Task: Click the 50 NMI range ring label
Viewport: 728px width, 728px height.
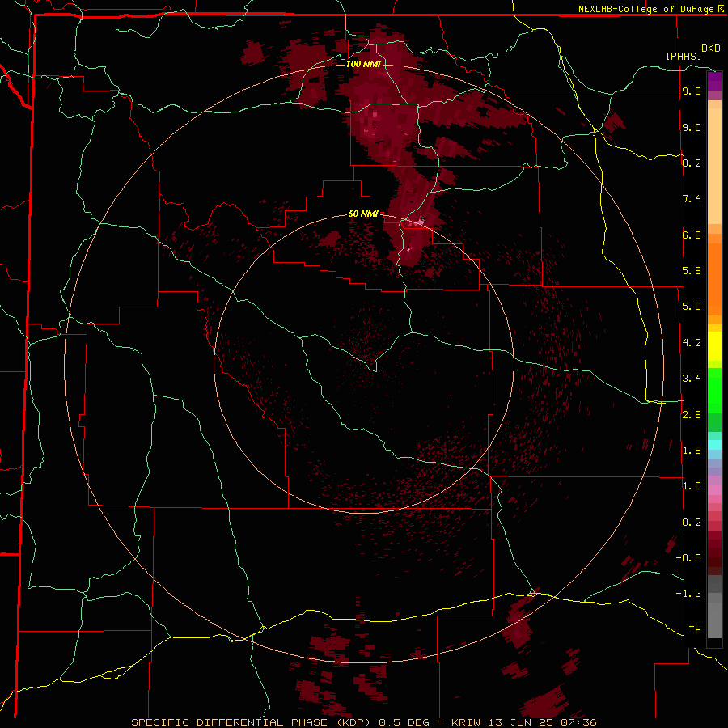Action: click(363, 214)
